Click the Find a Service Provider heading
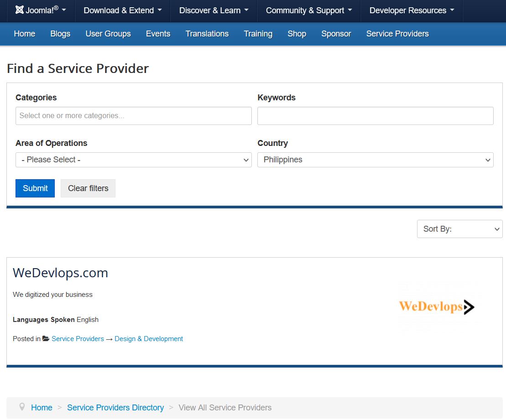Screen dimensions: 506x420 78,68
